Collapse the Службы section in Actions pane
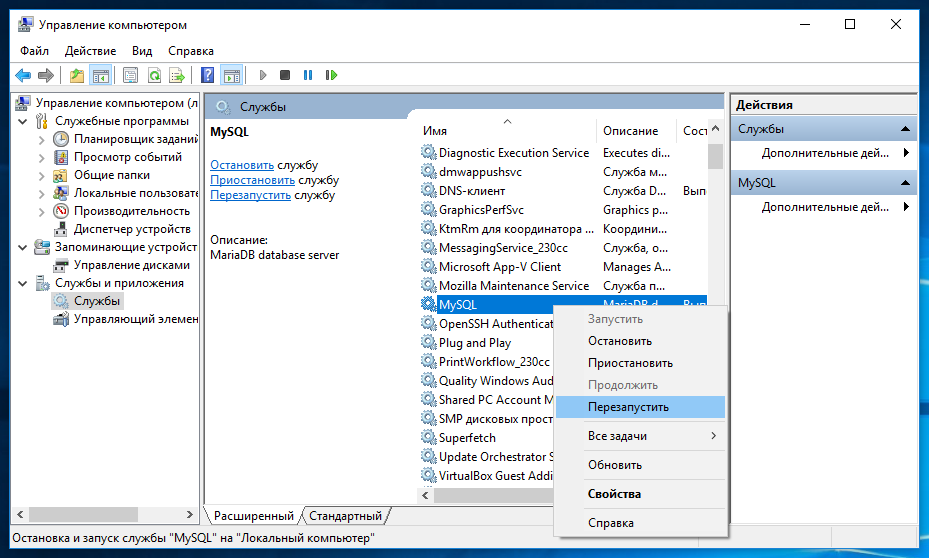The image size is (929, 558). click(905, 129)
